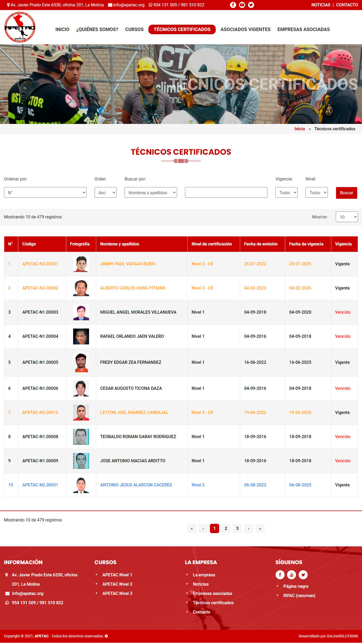The height and width of the screenshot is (644, 362).
Task: Open the Mostrar 10 records dropdown
Action: pos(347,217)
